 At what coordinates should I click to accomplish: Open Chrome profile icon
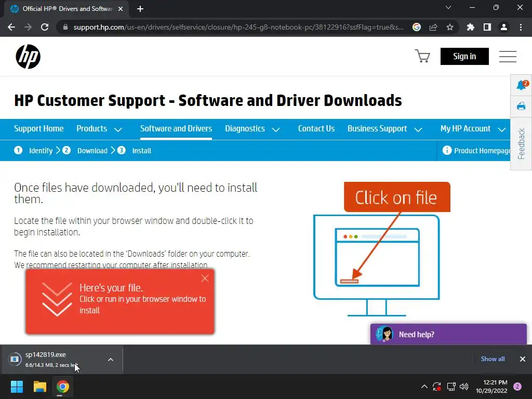click(x=504, y=27)
